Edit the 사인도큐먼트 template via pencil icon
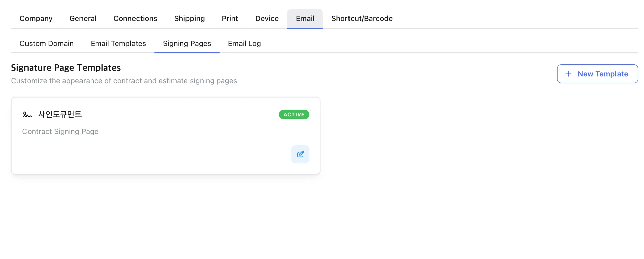The width and height of the screenshot is (644, 259). click(x=300, y=154)
